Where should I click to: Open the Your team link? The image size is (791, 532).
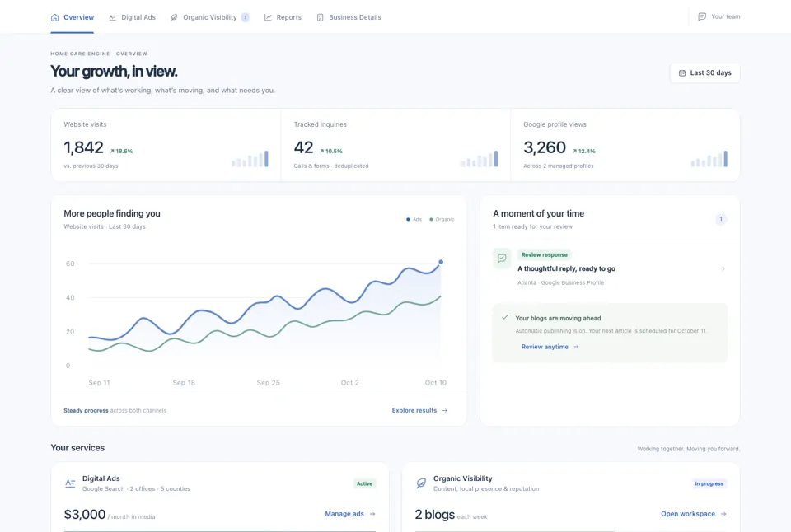coord(718,16)
